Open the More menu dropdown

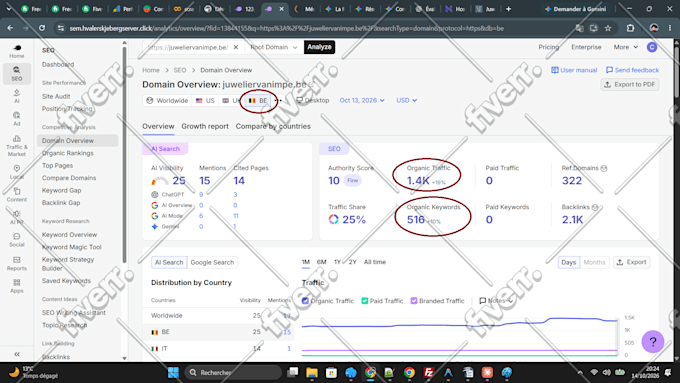(625, 47)
